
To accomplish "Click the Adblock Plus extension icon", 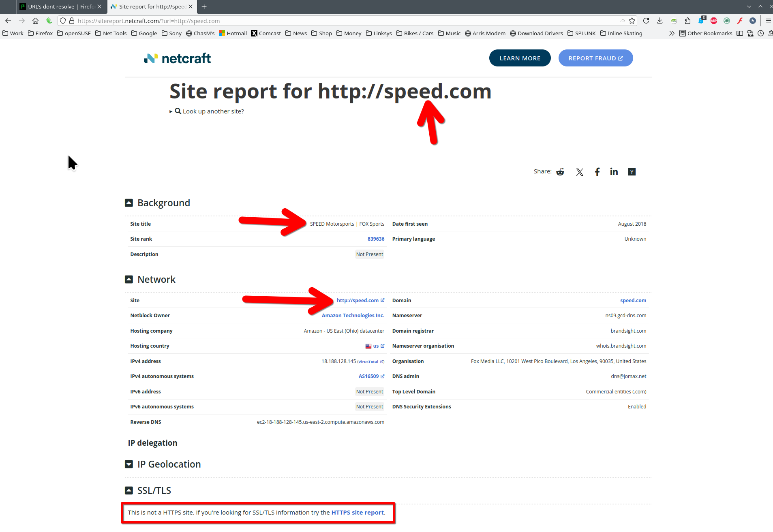I will (x=714, y=21).
